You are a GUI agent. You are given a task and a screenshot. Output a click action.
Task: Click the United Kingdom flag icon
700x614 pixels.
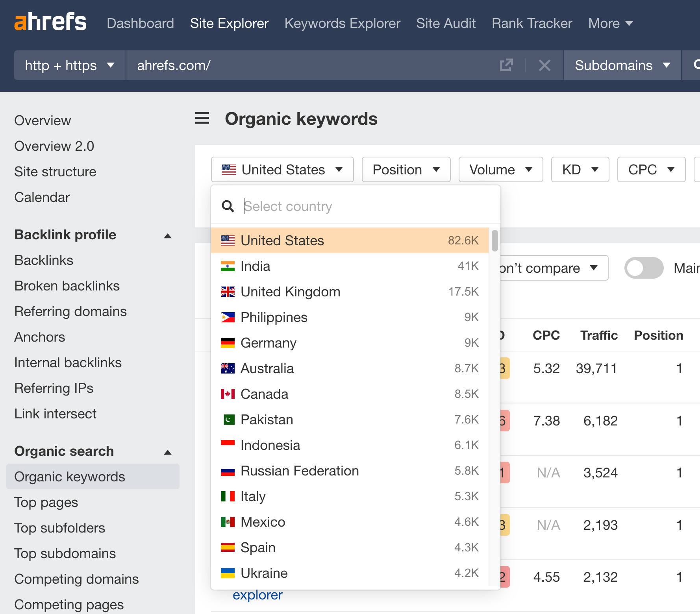tap(228, 292)
